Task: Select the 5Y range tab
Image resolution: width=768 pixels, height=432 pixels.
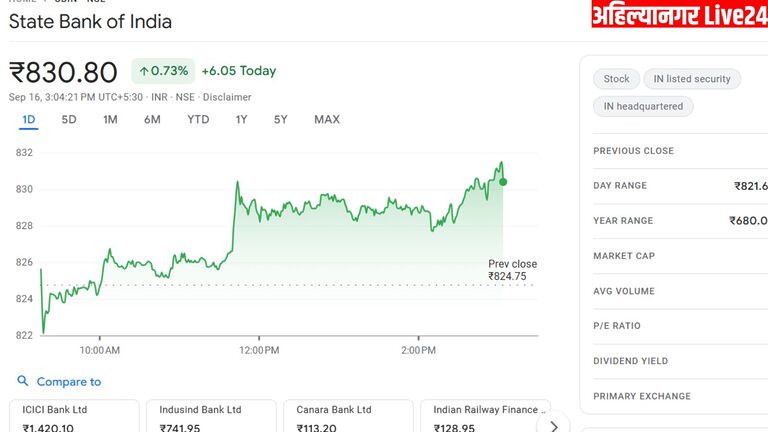Action: 281,120
